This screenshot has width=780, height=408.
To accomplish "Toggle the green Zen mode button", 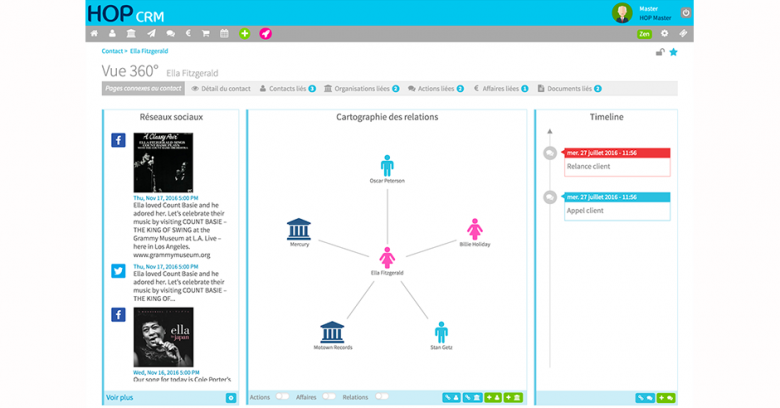I will point(645,33).
